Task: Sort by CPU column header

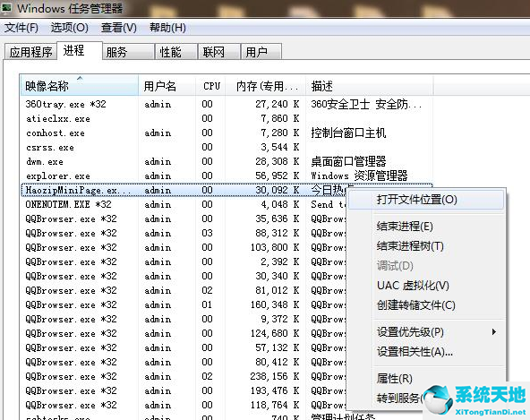Action: (211, 86)
